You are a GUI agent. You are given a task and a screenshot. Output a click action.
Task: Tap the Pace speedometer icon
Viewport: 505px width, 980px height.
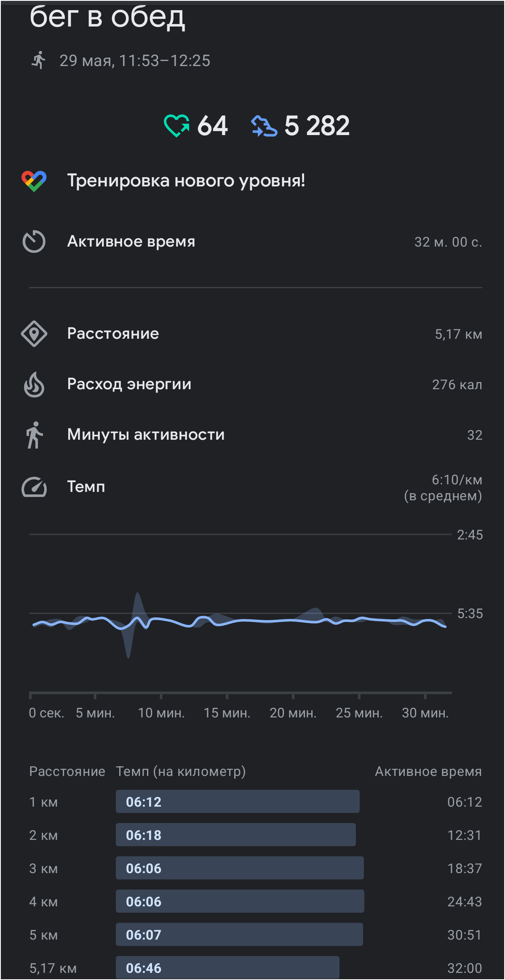pos(34,487)
